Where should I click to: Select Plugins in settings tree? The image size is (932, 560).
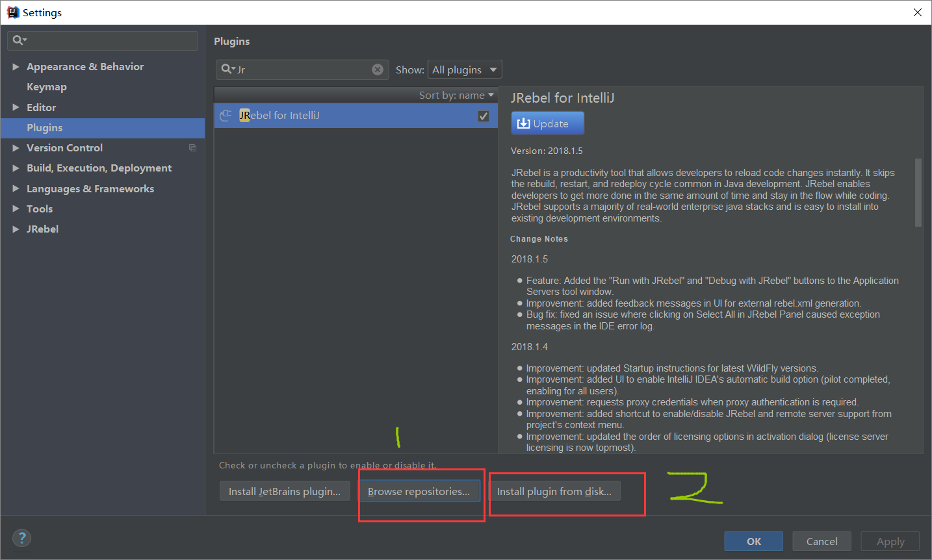pyautogui.click(x=103, y=128)
